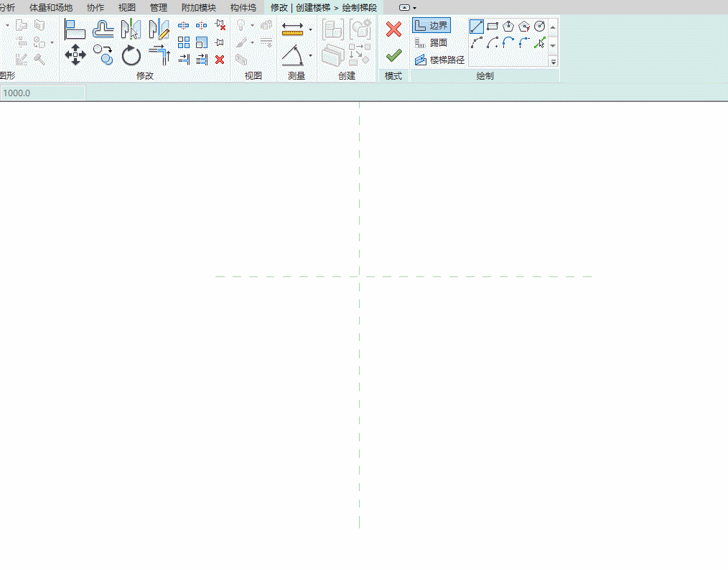Screen dimensions: 728x570
Task: Toggle the 楼梯路径 stair path mode
Action: (x=439, y=60)
